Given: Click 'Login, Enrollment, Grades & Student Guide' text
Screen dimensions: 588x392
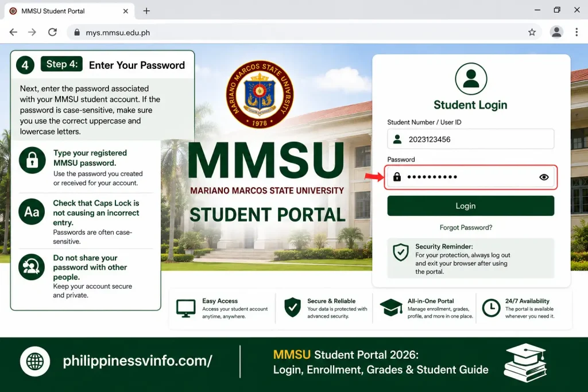Looking at the screenshot, I should pyautogui.click(x=381, y=370).
